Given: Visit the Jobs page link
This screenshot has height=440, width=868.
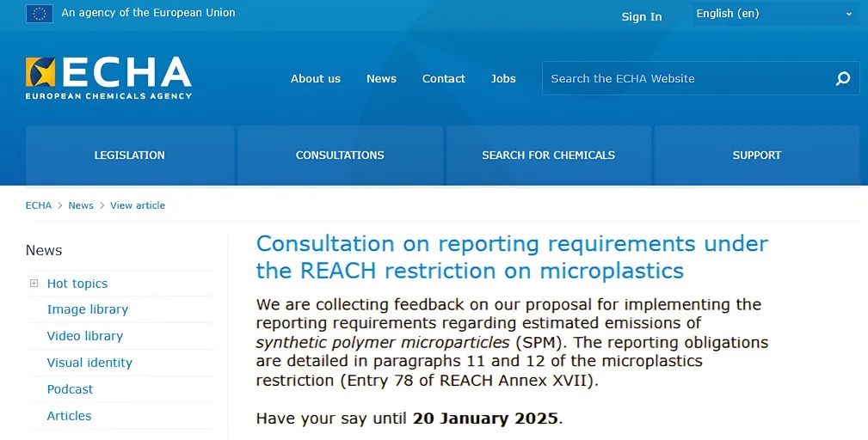Looking at the screenshot, I should [x=503, y=78].
